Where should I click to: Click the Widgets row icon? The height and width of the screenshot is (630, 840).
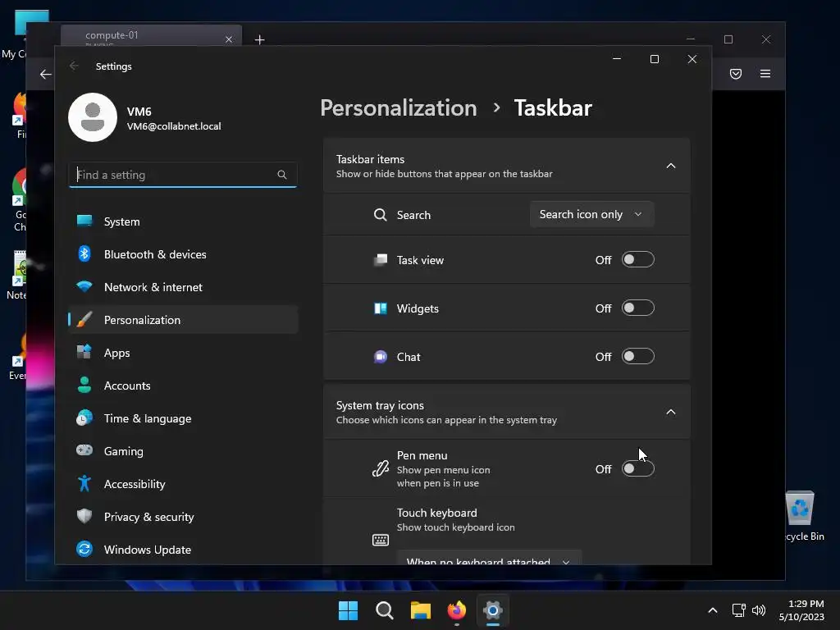point(381,308)
